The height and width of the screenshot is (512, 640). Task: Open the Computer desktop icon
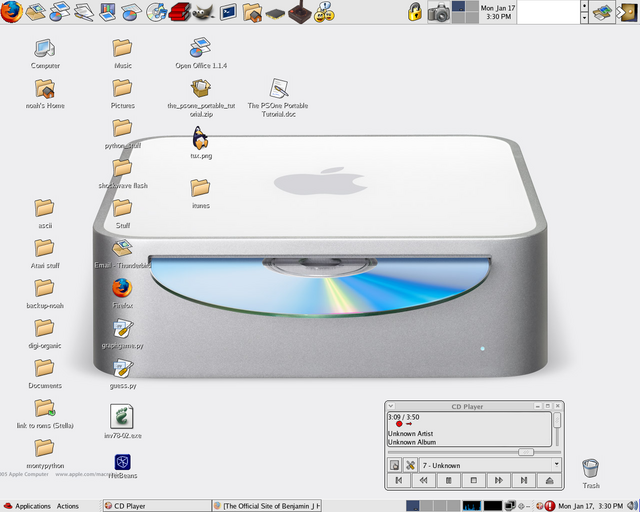44,49
